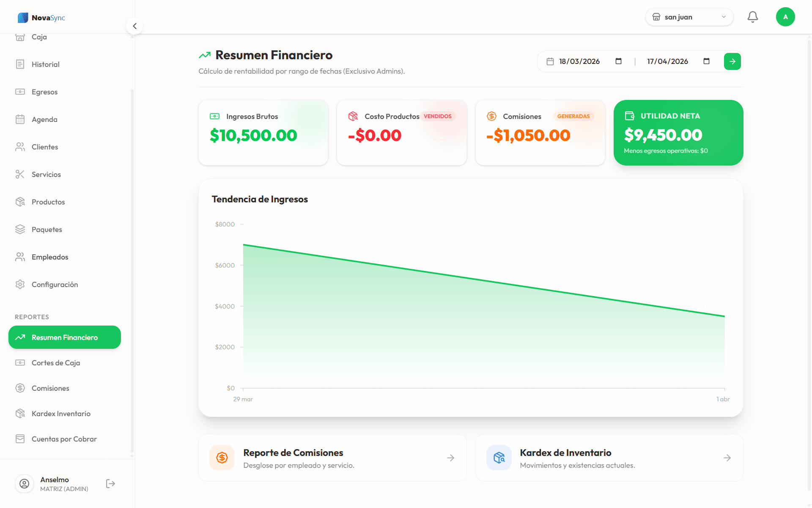Go to Egresos section
The image size is (812, 508).
pos(65,92)
